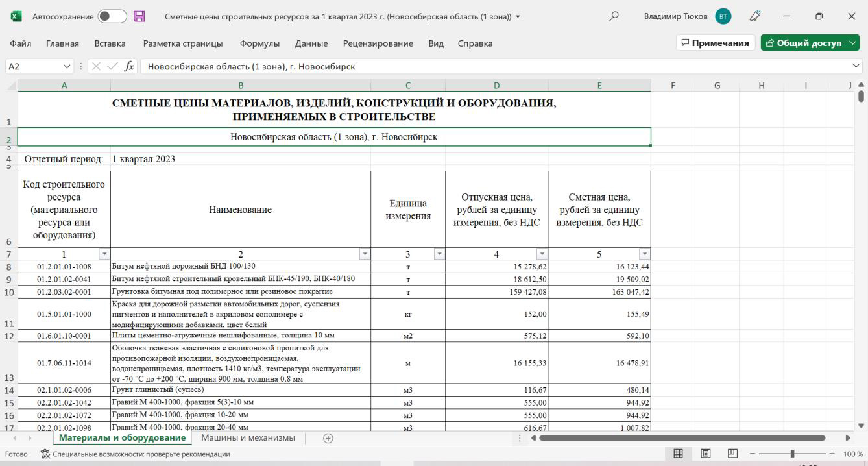
Task: Click the confirm entry checkmark icon
Action: click(112, 66)
